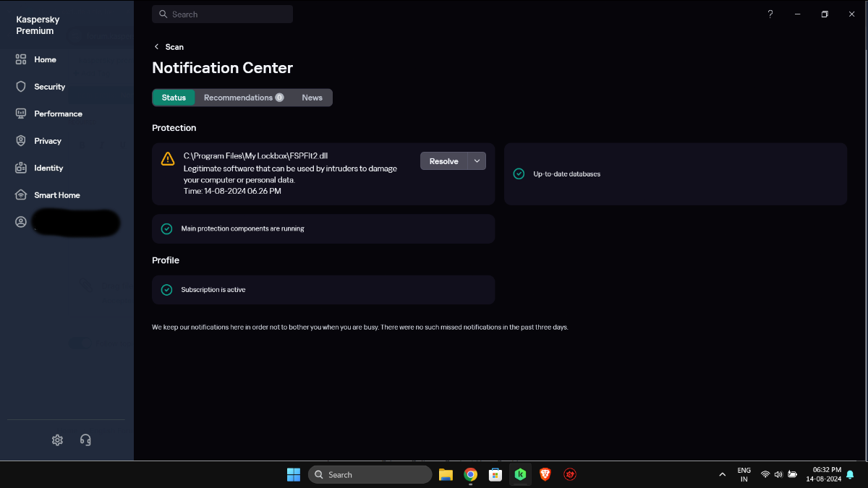The image size is (868, 488).
Task: Go back to Scan
Action: click(169, 47)
